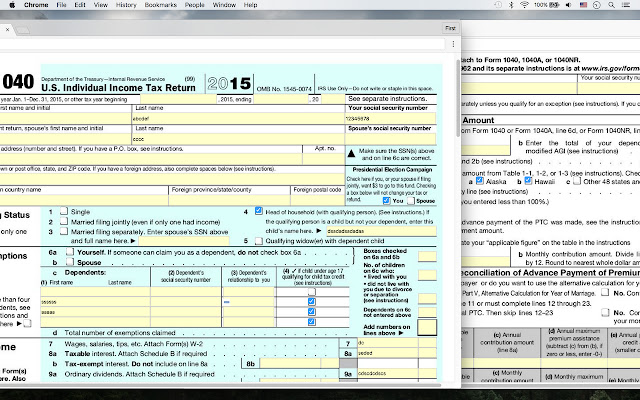Click the line 8a taxable interest field
This screenshot has height=400, width=640.
tap(387, 353)
